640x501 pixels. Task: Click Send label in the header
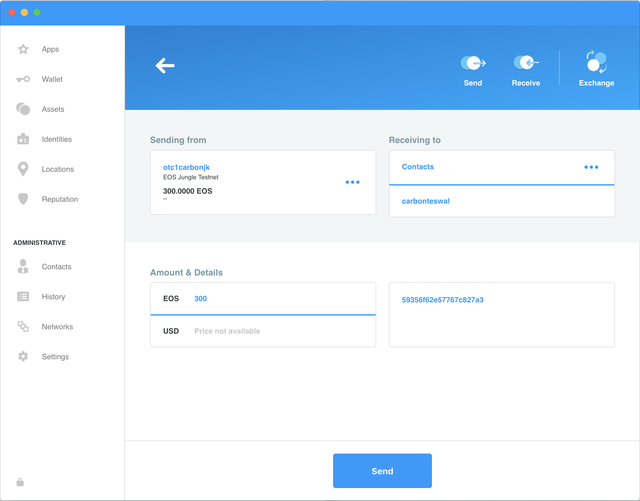[473, 83]
